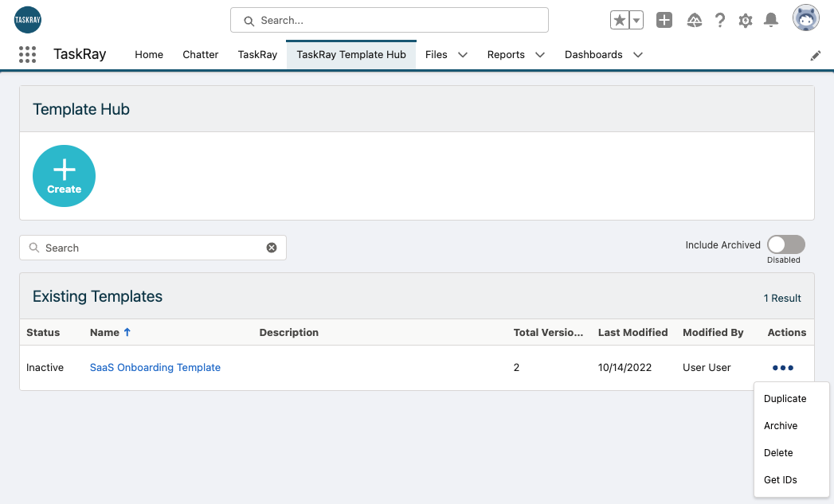
Task: Open the Help question mark icon
Action: [x=719, y=20]
